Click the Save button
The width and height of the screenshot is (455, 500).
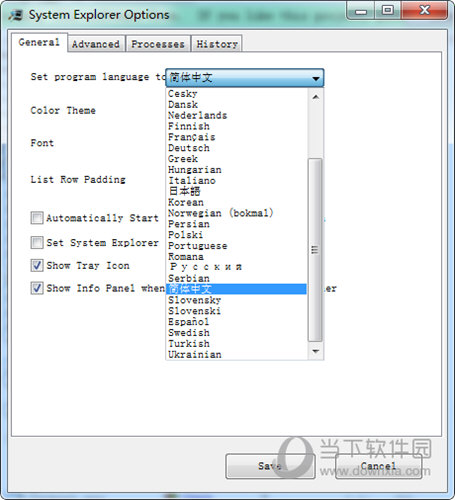pyautogui.click(x=270, y=466)
